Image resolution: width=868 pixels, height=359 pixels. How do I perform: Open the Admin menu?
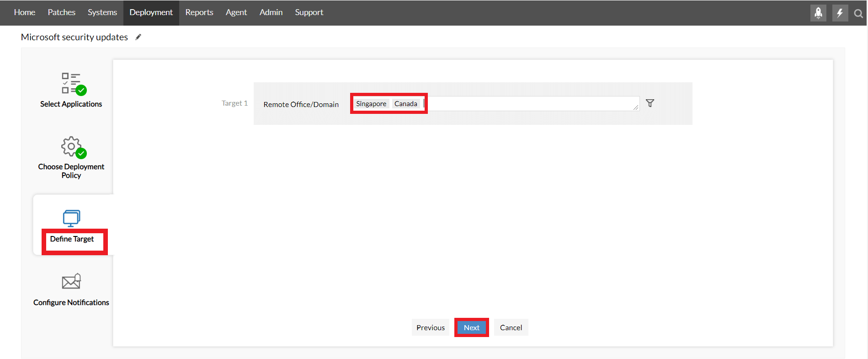click(x=271, y=12)
